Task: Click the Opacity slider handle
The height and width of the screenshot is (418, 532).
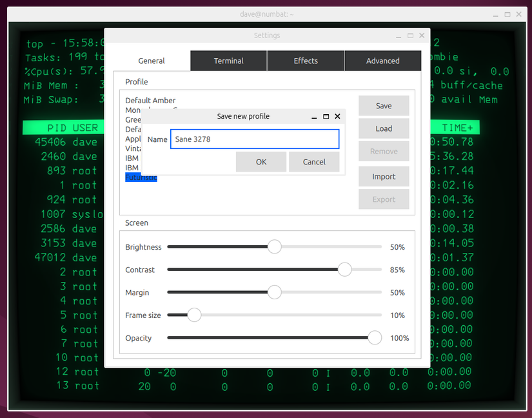Action: coord(375,337)
